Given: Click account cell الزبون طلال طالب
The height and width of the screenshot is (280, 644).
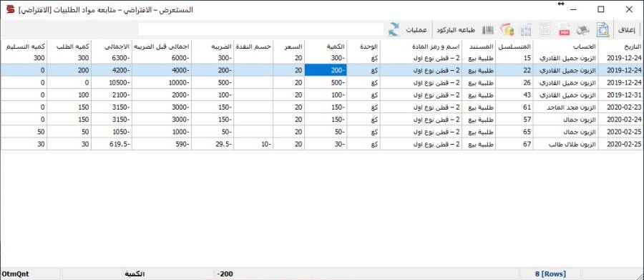Looking at the screenshot, I should [x=566, y=145].
